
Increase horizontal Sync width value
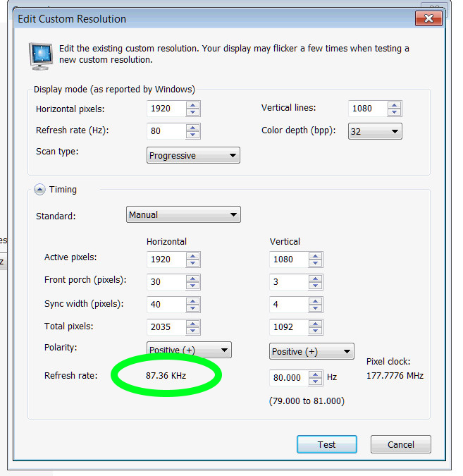193,301
